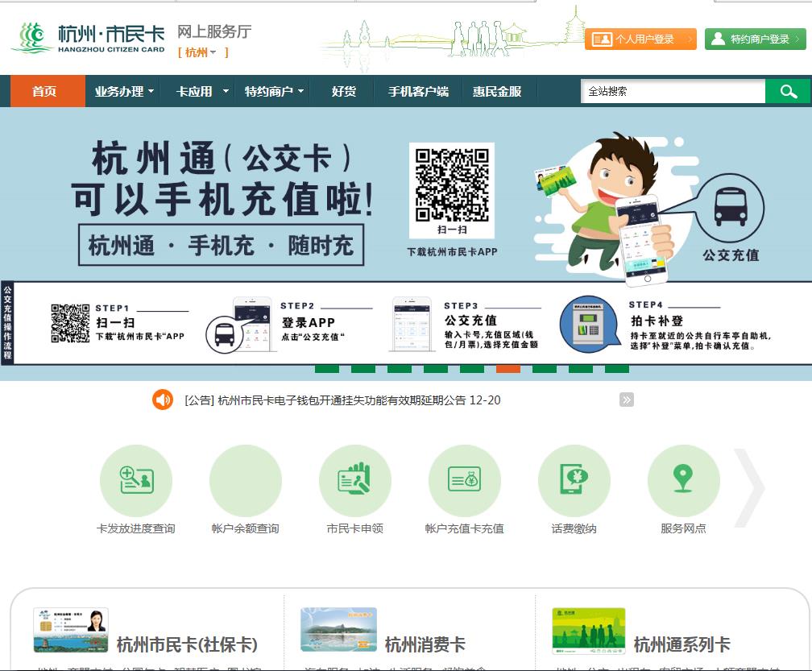Open 市民卡申领 icon
The width and height of the screenshot is (812, 671).
pyautogui.click(x=354, y=481)
